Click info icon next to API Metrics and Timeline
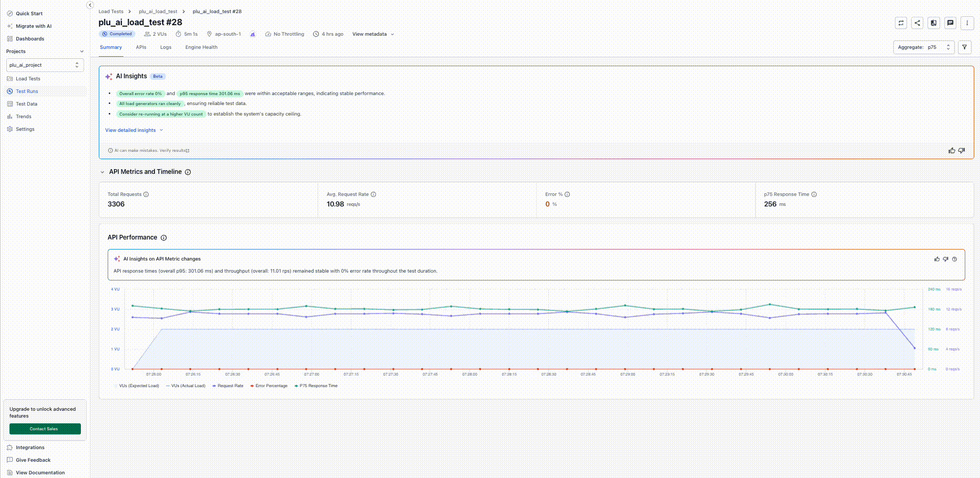 coord(188,172)
